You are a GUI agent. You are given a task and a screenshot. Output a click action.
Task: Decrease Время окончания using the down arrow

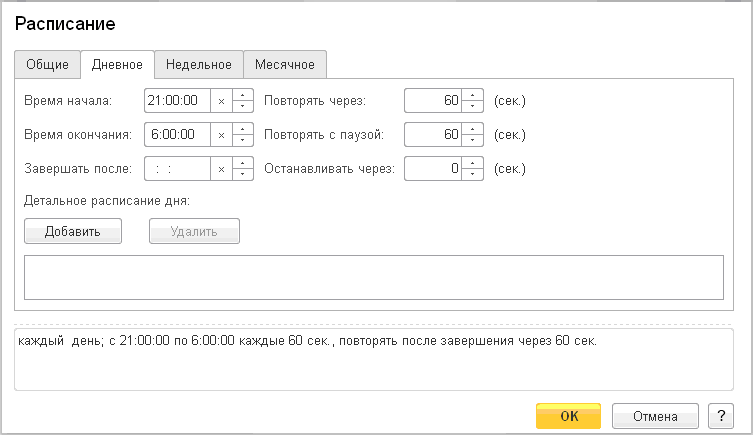click(243, 140)
